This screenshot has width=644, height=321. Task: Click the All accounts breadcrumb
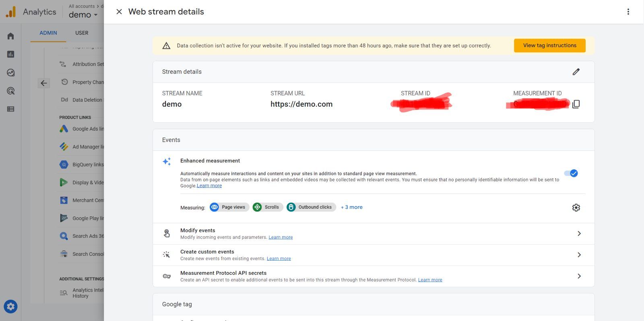(x=82, y=6)
